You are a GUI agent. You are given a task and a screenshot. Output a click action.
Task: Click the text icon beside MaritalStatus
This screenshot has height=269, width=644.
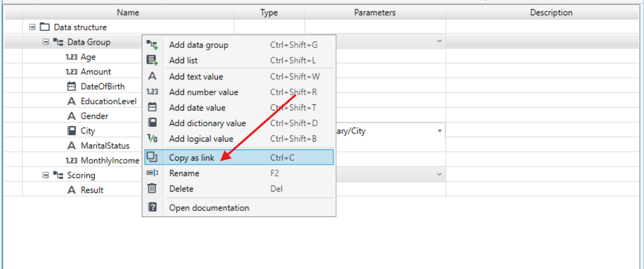[72, 145]
